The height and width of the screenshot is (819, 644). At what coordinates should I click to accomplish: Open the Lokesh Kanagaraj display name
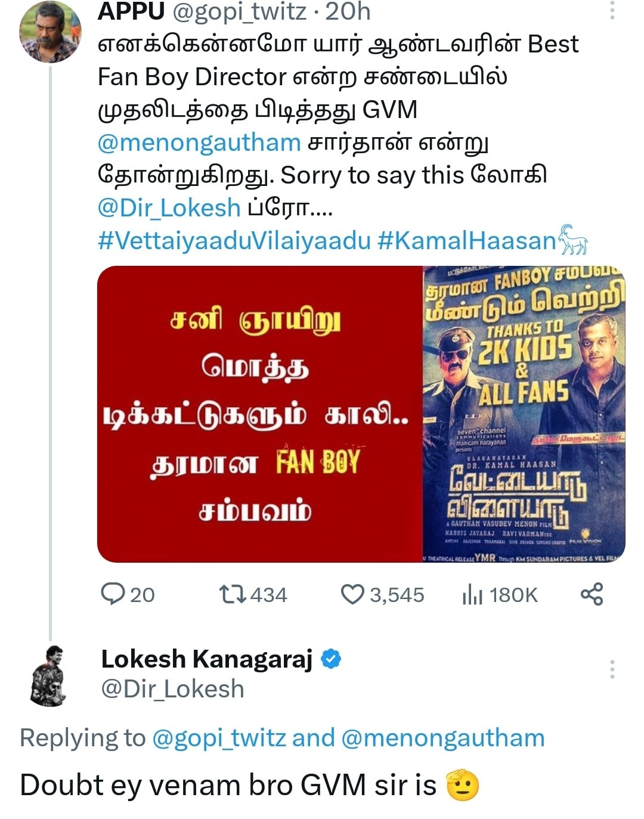[x=207, y=659]
